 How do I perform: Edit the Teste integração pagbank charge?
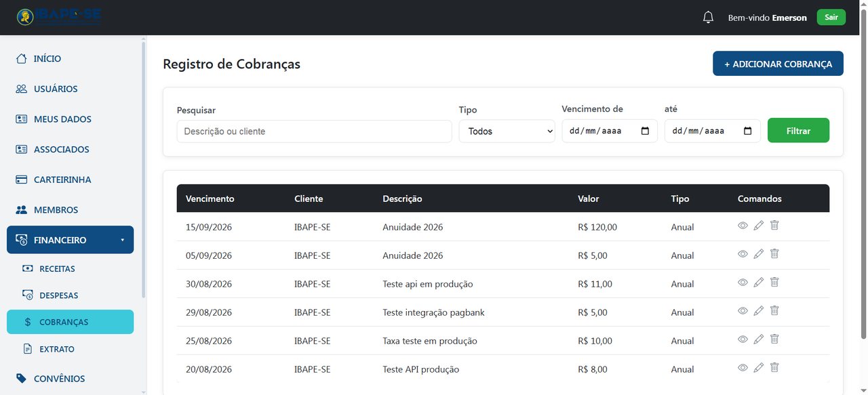tap(759, 311)
